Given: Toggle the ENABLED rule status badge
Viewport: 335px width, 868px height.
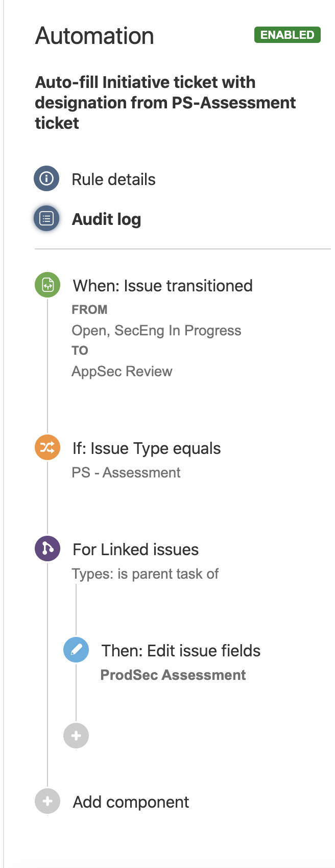Looking at the screenshot, I should (x=288, y=35).
